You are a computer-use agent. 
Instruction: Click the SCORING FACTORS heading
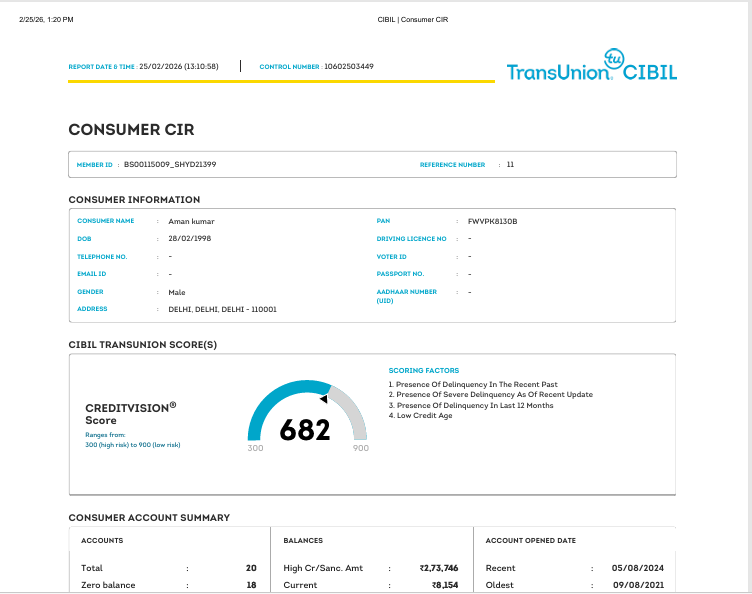pyautogui.click(x=423, y=370)
